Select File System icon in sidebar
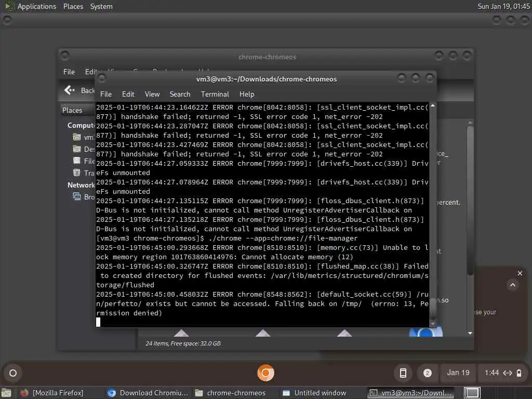This screenshot has height=399, width=532. point(77,161)
